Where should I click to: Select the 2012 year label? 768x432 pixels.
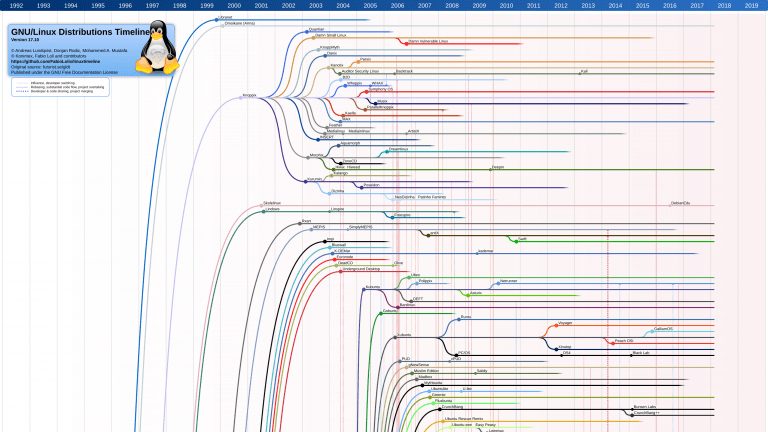pyautogui.click(x=561, y=6)
